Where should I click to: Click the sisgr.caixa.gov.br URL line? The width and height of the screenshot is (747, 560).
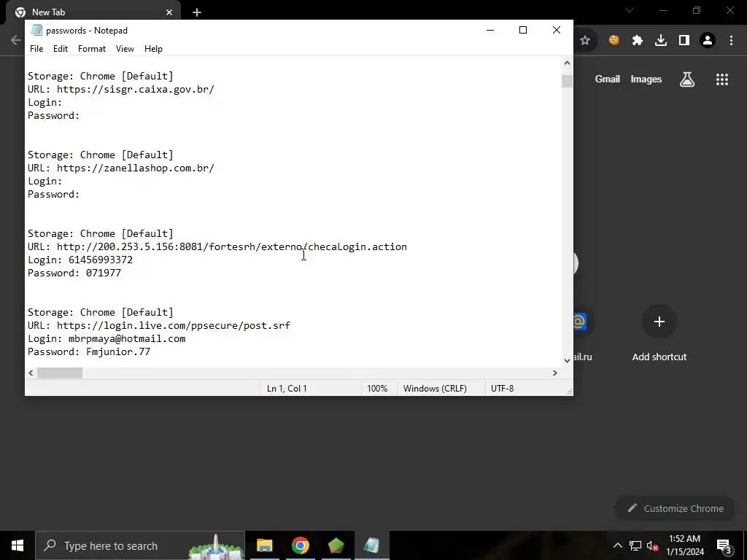click(x=121, y=89)
